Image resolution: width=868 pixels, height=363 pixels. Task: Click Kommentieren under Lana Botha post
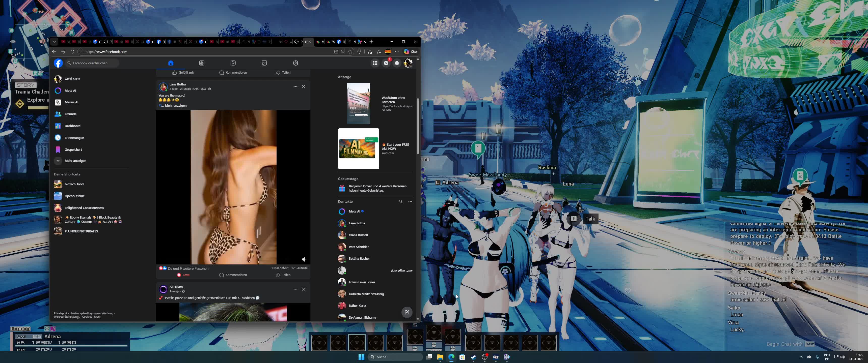233,275
